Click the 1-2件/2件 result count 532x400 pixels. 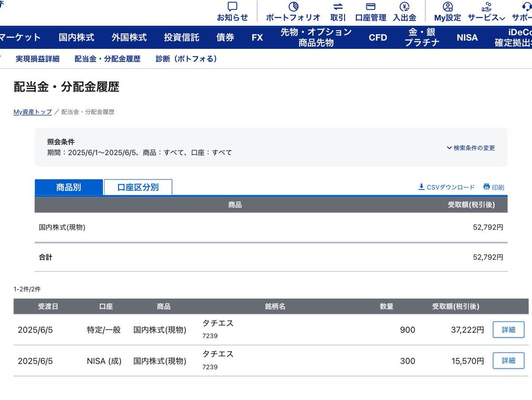[27, 289]
